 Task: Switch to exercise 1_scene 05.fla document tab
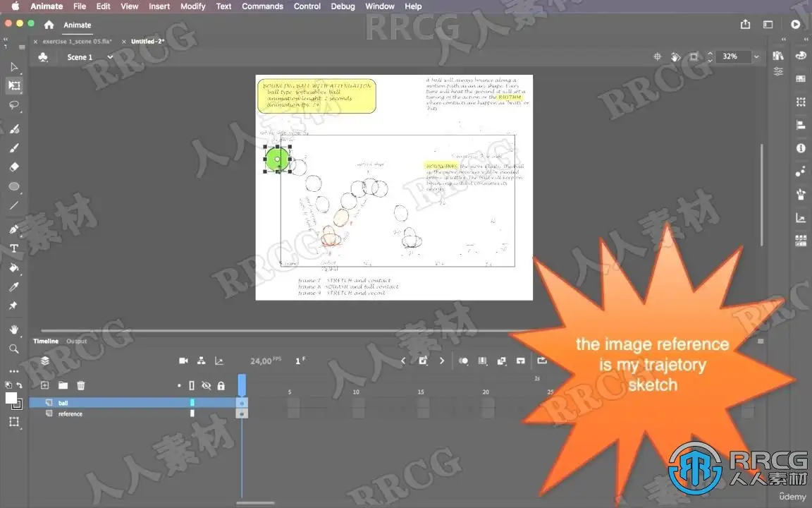click(77, 42)
